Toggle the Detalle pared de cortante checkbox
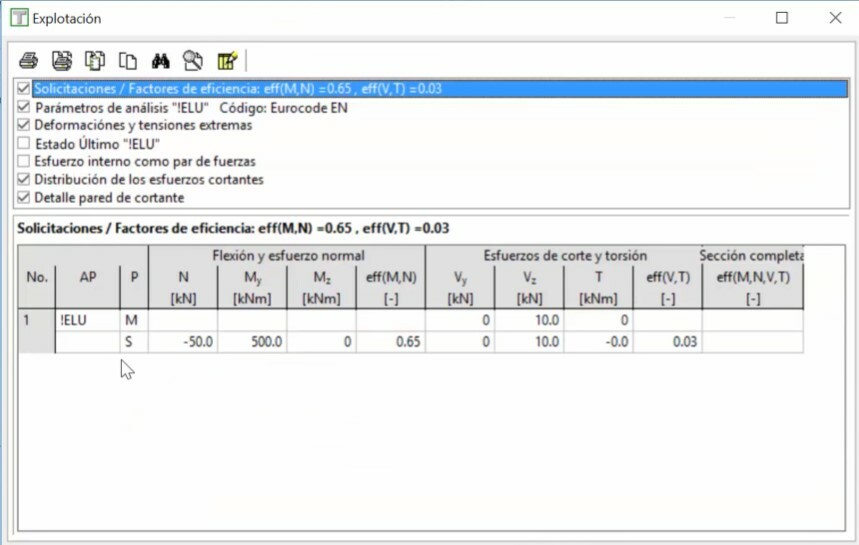 (24, 197)
